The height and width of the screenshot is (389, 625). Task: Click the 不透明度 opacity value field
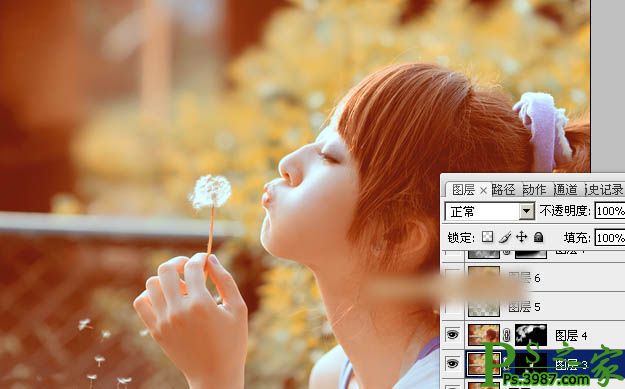coord(610,210)
